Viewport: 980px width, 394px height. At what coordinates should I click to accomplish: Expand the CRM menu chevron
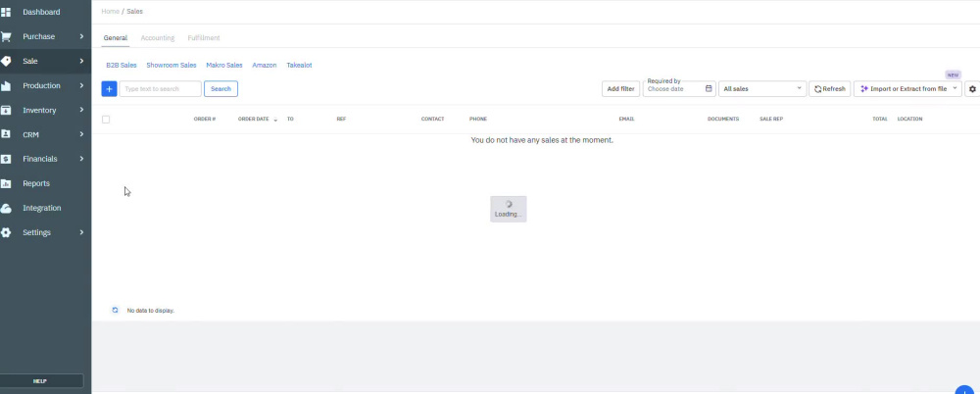pos(82,134)
